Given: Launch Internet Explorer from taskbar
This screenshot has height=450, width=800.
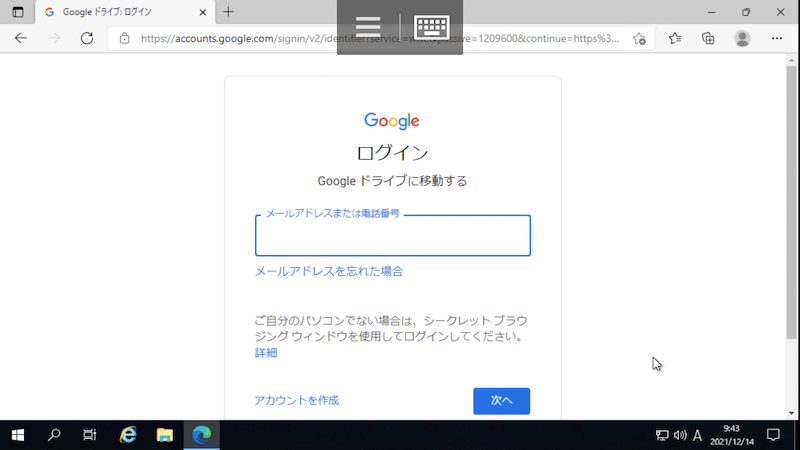Looking at the screenshot, I should click(128, 435).
